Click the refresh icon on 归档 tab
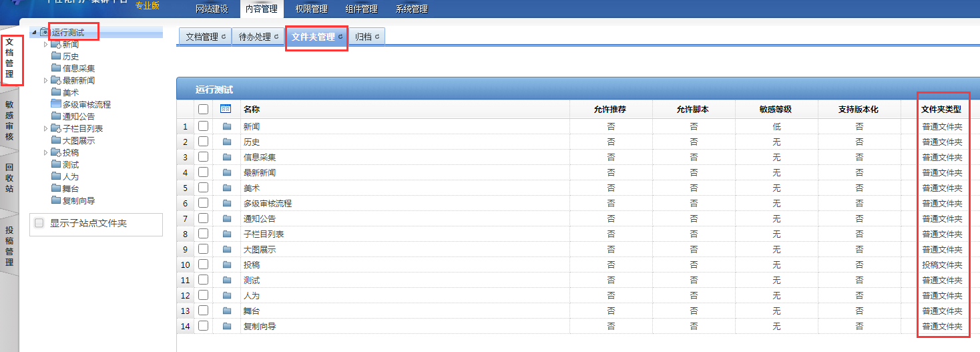 click(377, 37)
